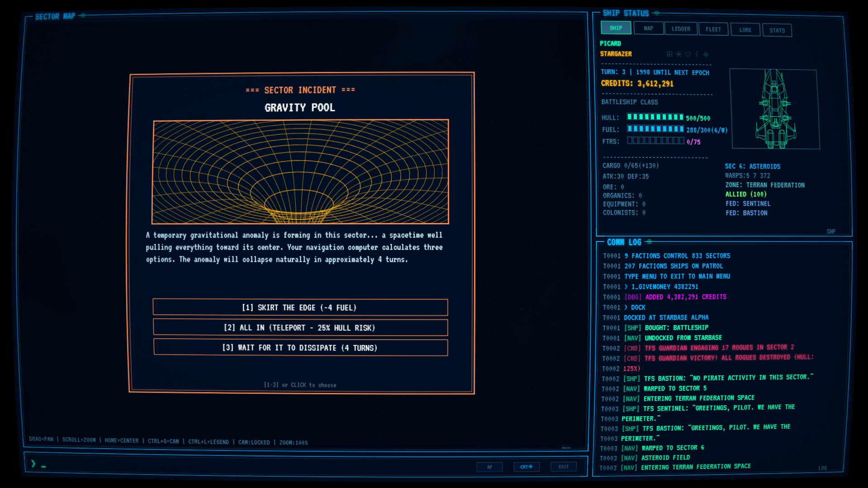868x488 pixels.
Task: Click log line 'UNDOCKED FROM STARBASE'
Action: (683, 338)
